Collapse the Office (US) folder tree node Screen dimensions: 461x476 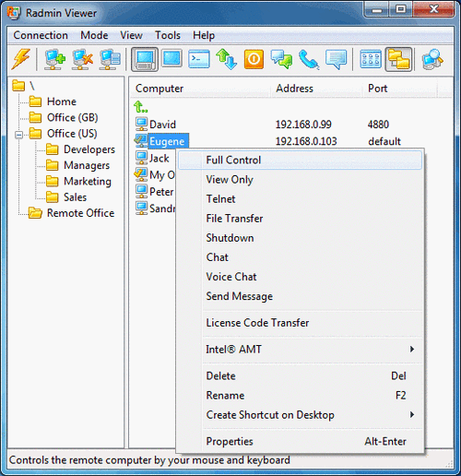[x=19, y=135]
